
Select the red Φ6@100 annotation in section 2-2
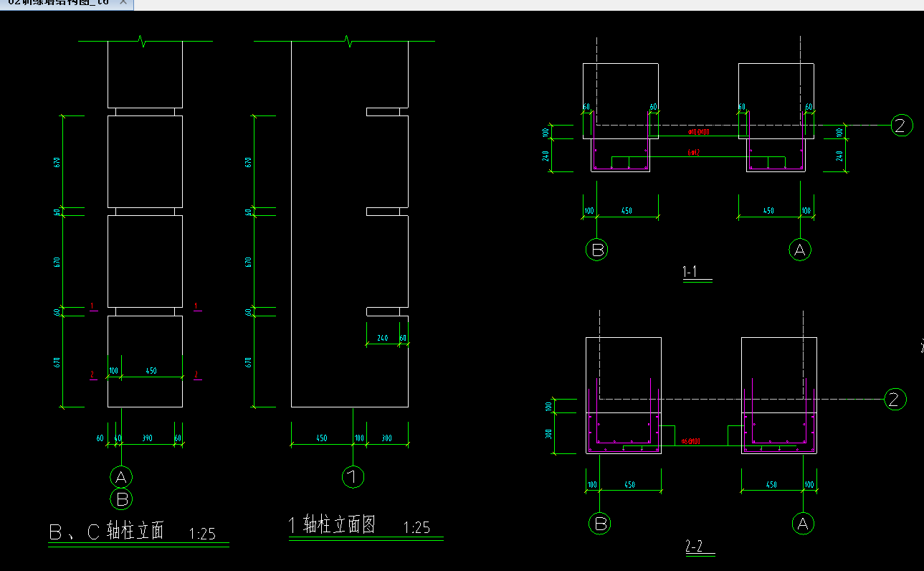coord(690,442)
